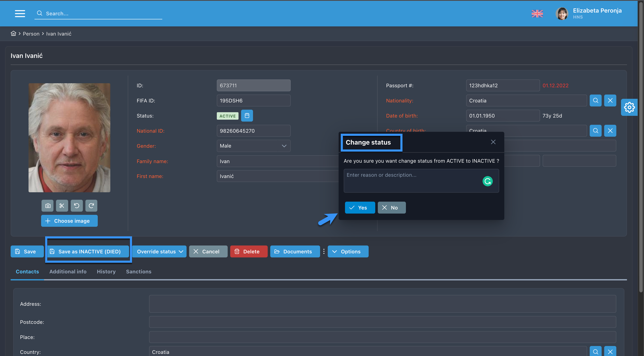Open the Override status dropdown
The width and height of the screenshot is (644, 356).
tap(160, 251)
